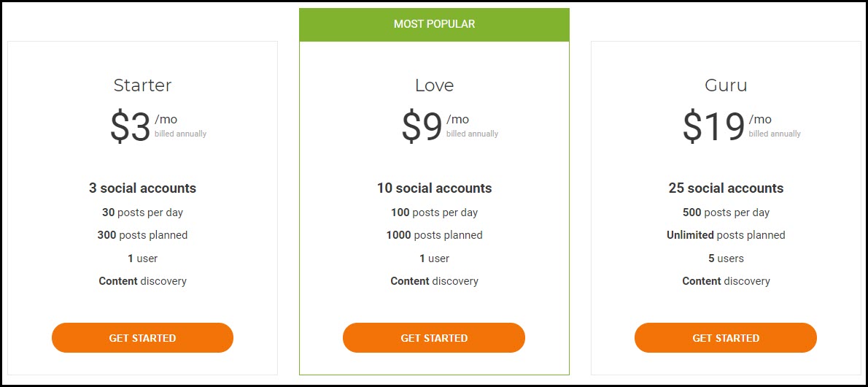
Task: Select the Most Popular green banner
Action: (x=434, y=24)
